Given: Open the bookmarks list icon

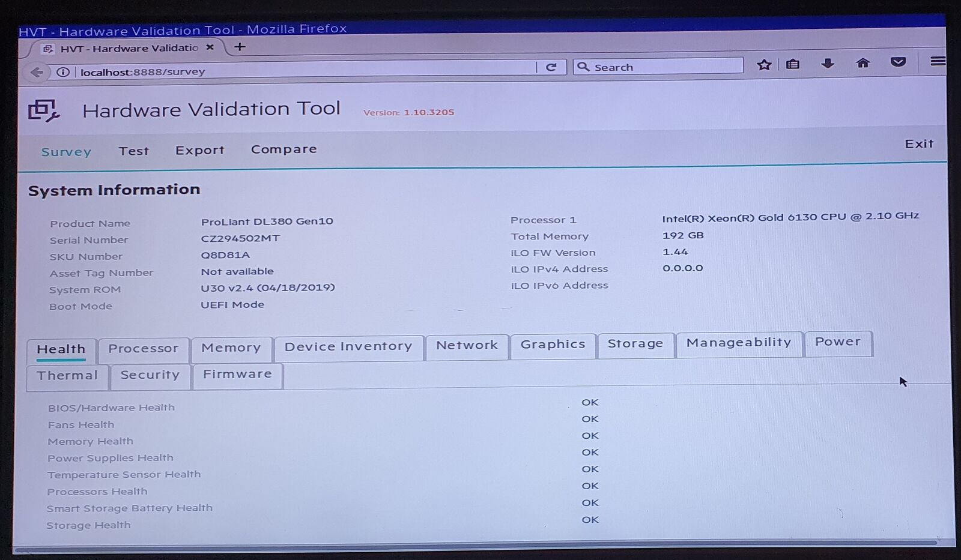Looking at the screenshot, I should pos(793,64).
